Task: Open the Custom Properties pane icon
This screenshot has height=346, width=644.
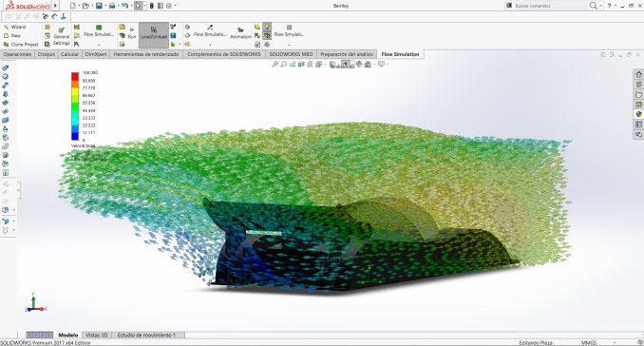Action: click(638, 125)
